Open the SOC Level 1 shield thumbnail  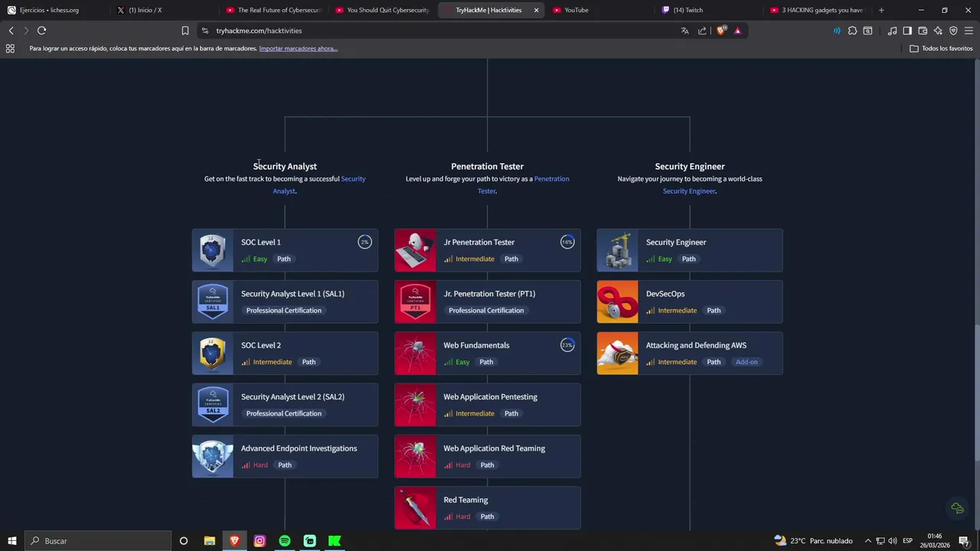point(213,250)
